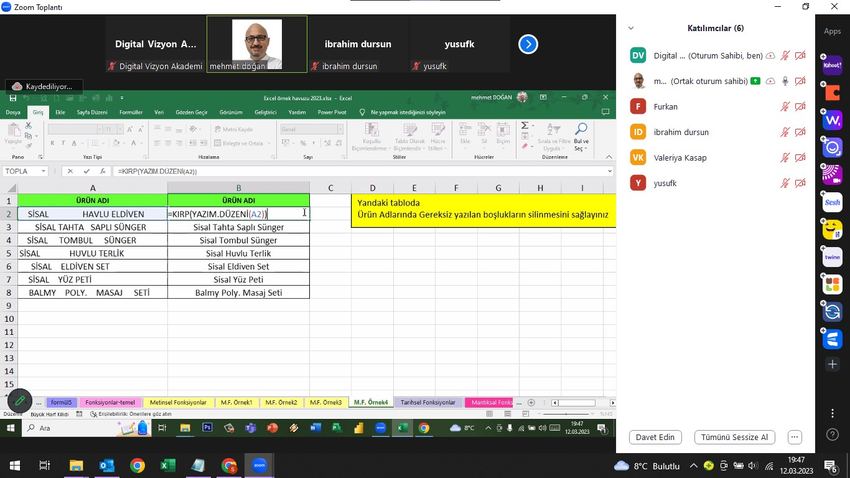Switch to Power Pivot tab
This screenshot has width=850, height=478.
point(332,112)
